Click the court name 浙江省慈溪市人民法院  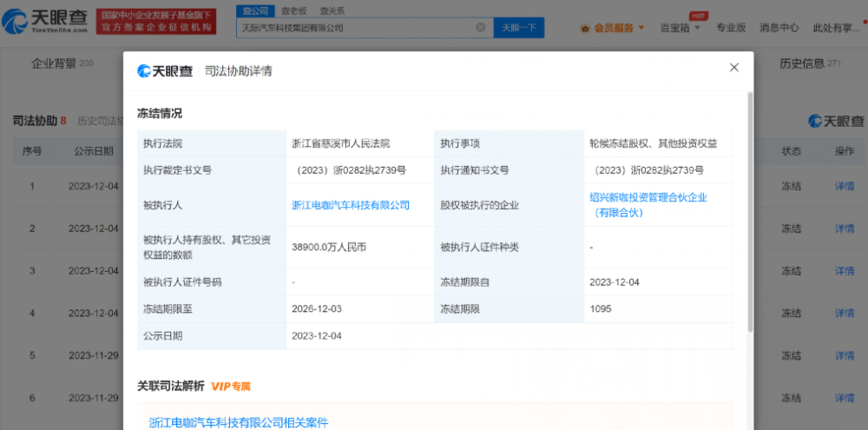pyautogui.click(x=341, y=143)
